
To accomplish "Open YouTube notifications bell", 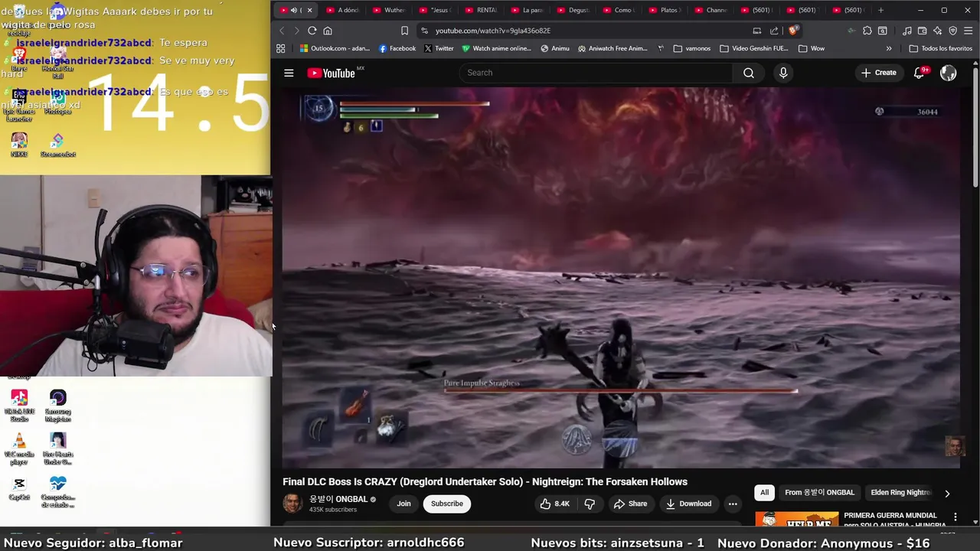I will click(x=919, y=73).
